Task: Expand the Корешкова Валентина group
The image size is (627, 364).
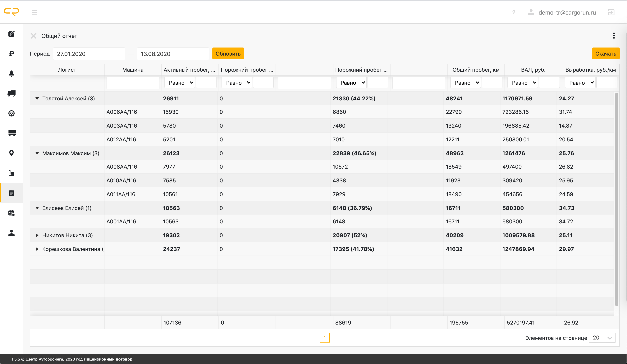Action: coord(37,249)
